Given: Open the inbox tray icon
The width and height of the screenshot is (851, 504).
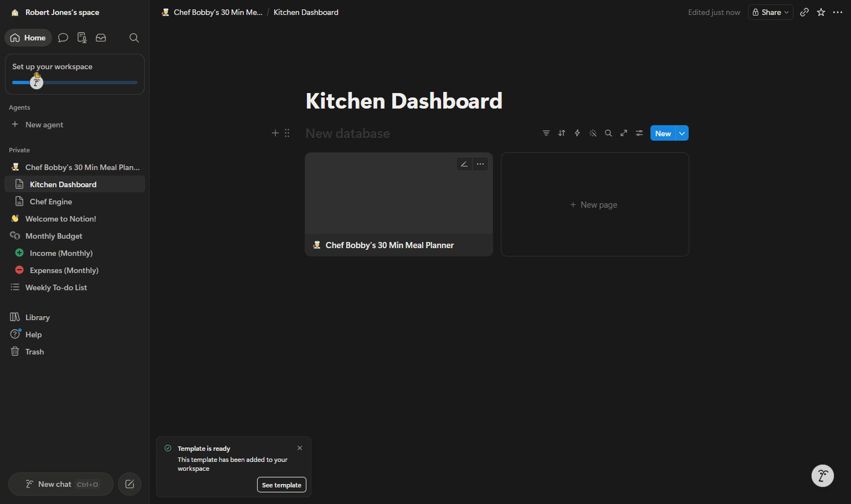Looking at the screenshot, I should (x=101, y=38).
